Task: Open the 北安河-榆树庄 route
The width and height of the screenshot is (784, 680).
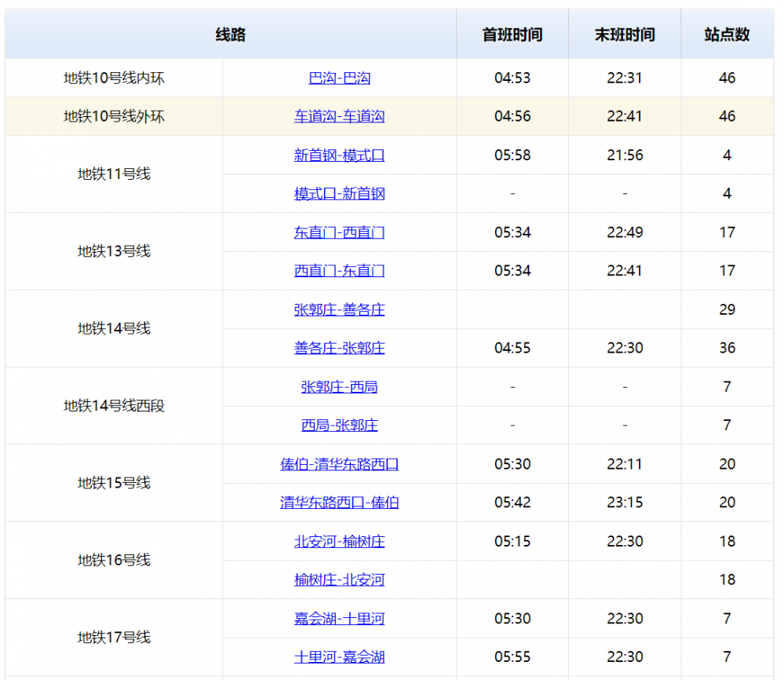Action: [x=339, y=541]
